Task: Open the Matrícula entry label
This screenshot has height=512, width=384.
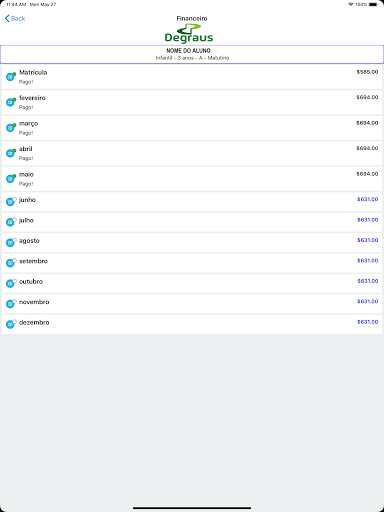Action: coord(33,72)
